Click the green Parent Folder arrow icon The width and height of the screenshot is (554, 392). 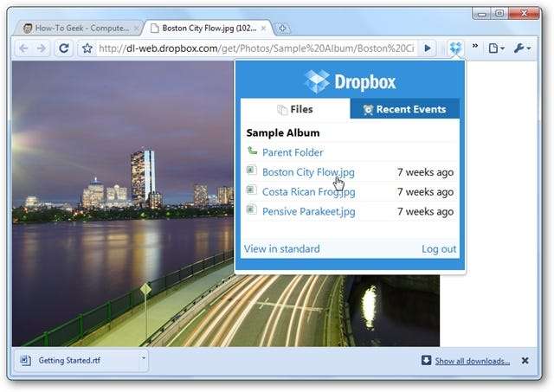click(252, 151)
